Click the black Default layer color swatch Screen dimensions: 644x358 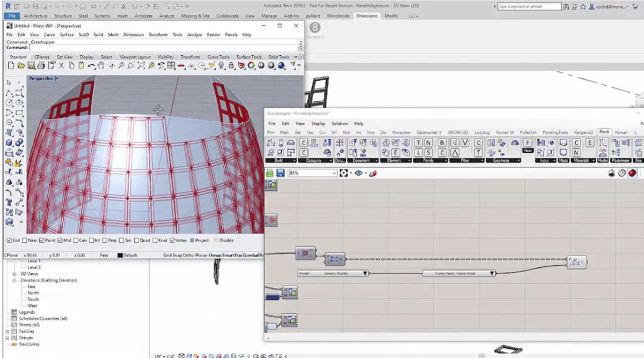click(120, 256)
